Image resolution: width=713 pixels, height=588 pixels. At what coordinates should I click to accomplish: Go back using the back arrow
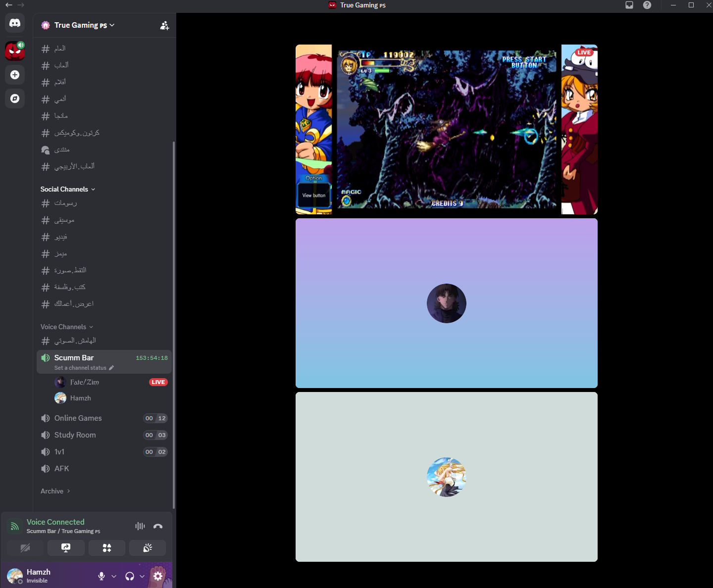[8, 5]
